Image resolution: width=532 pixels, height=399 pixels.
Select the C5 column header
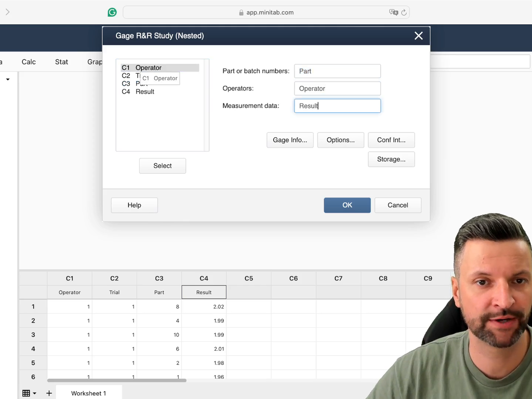(x=249, y=278)
